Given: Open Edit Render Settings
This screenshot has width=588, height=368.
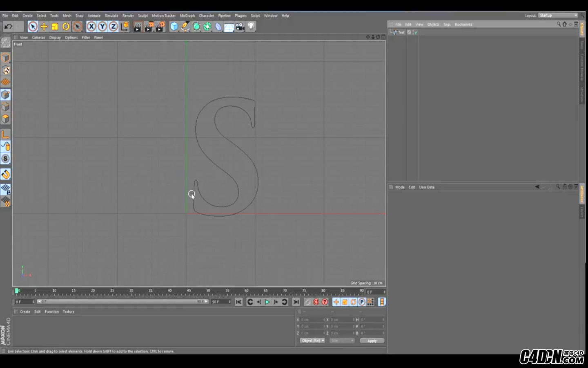Looking at the screenshot, I should (160, 27).
